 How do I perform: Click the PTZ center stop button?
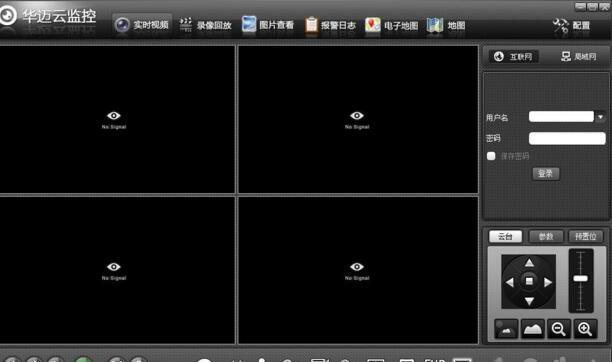click(529, 281)
